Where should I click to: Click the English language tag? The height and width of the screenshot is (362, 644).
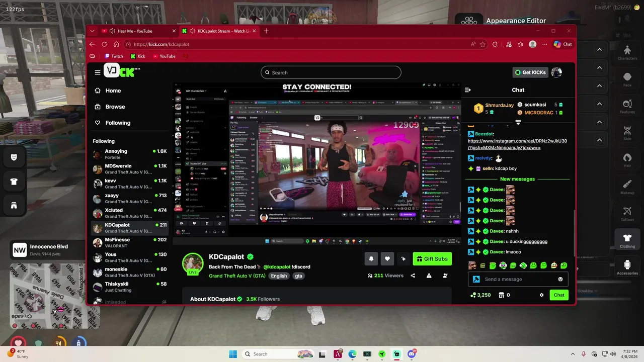point(279,276)
